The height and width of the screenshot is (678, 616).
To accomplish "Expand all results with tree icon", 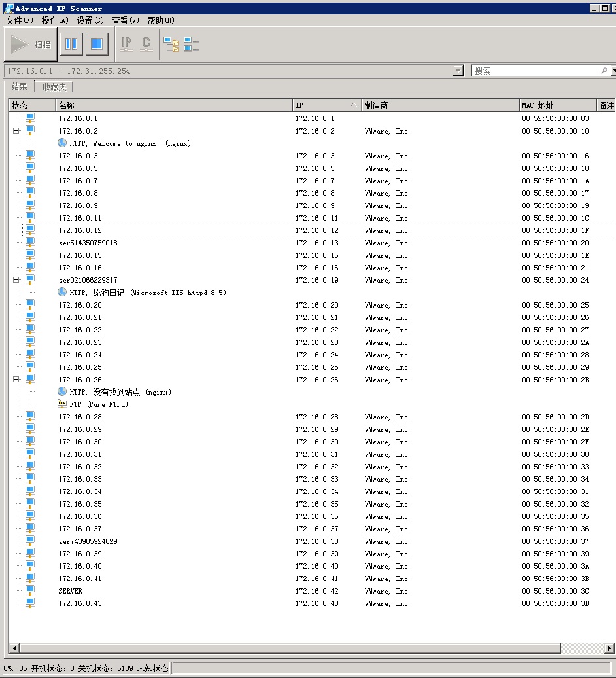I will pos(171,44).
